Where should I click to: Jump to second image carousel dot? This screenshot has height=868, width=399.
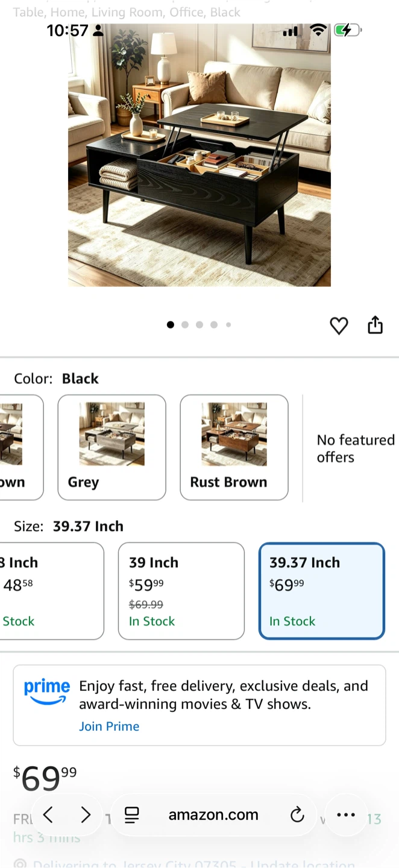coord(185,325)
